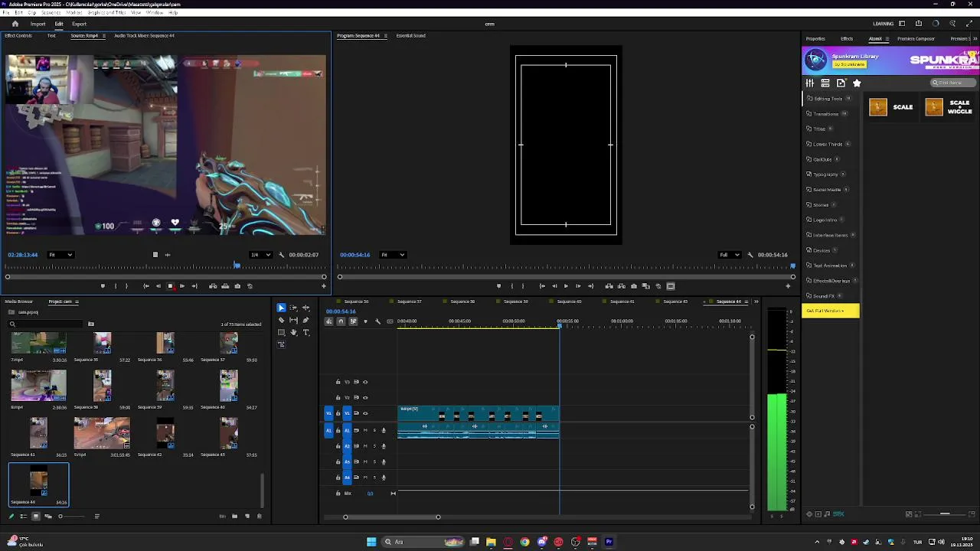Click the timeline horizontal zoom scrollbar
The image size is (980, 551).
click(391, 517)
